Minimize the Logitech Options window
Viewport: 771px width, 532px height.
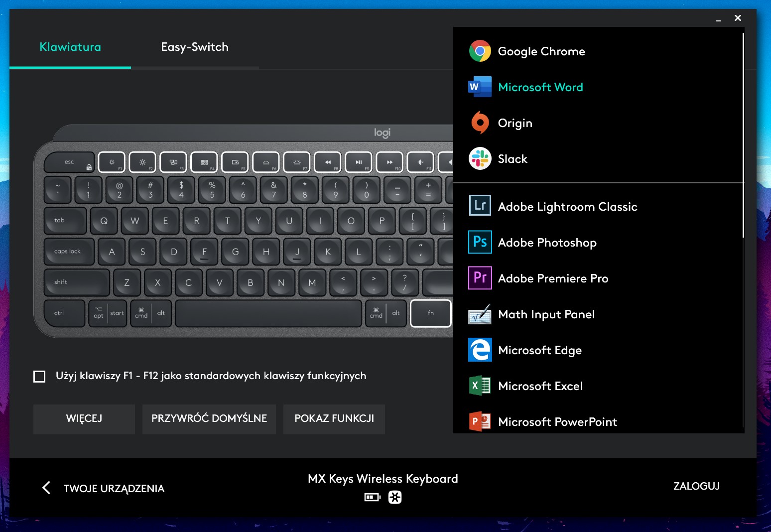click(718, 19)
